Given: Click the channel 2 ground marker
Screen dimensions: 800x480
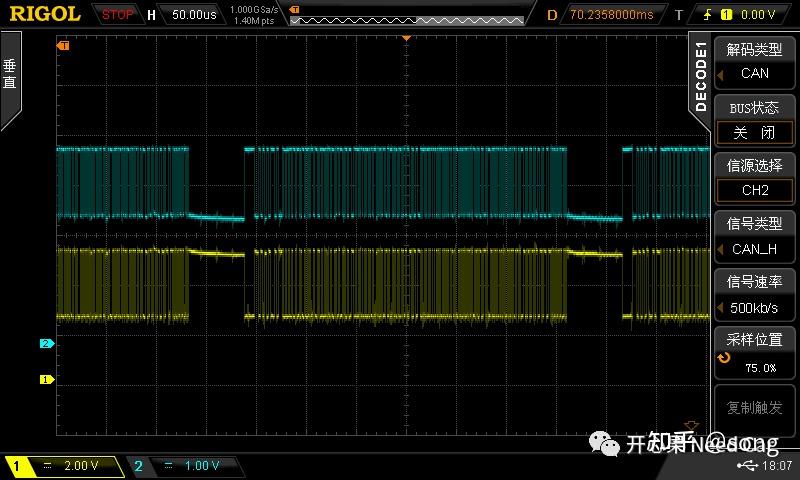Looking at the screenshot, I should tap(45, 343).
